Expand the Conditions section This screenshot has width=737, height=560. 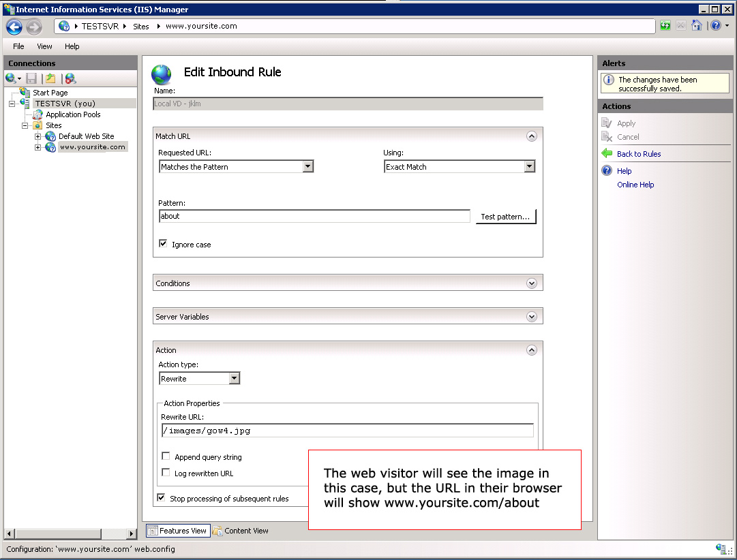(x=532, y=283)
